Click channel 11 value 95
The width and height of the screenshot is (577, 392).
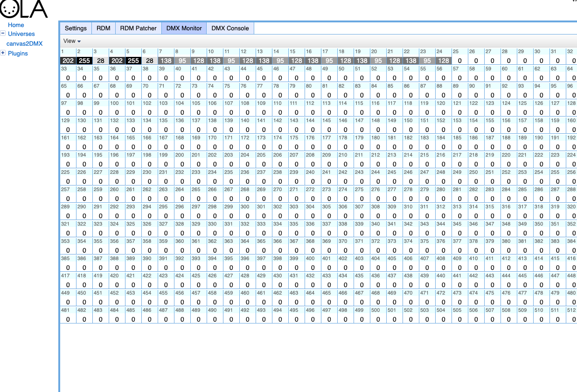[231, 61]
